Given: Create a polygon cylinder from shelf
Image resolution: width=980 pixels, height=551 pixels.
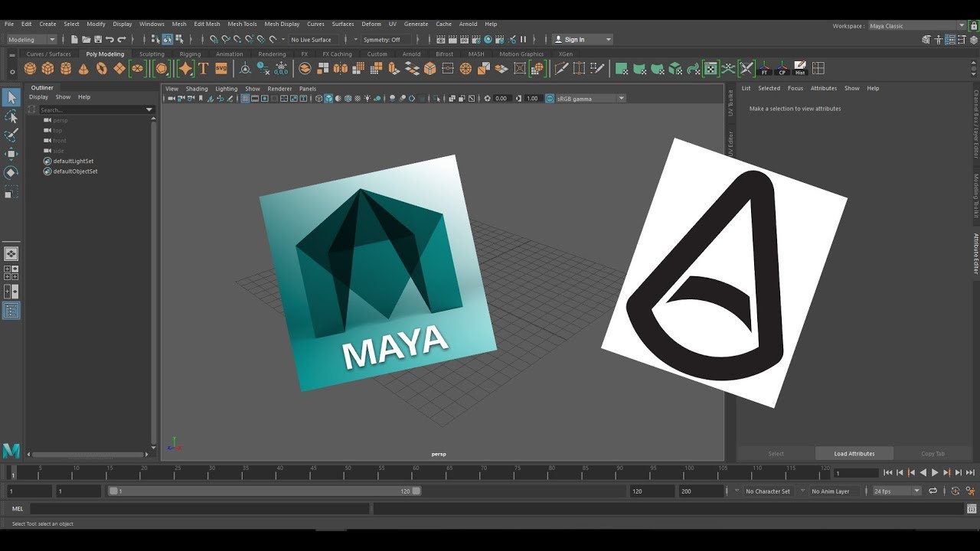Looking at the screenshot, I should click(66, 69).
